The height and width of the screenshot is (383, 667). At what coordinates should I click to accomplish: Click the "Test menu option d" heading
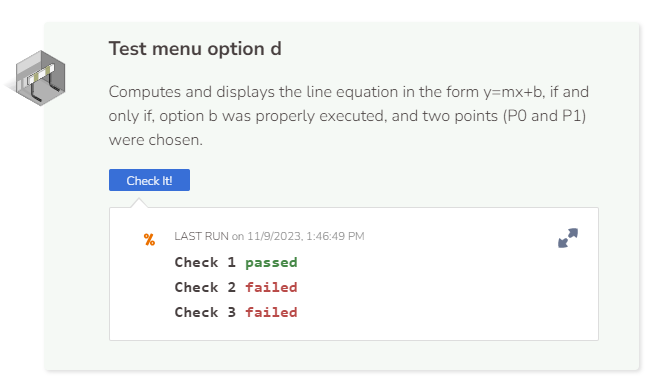195,49
